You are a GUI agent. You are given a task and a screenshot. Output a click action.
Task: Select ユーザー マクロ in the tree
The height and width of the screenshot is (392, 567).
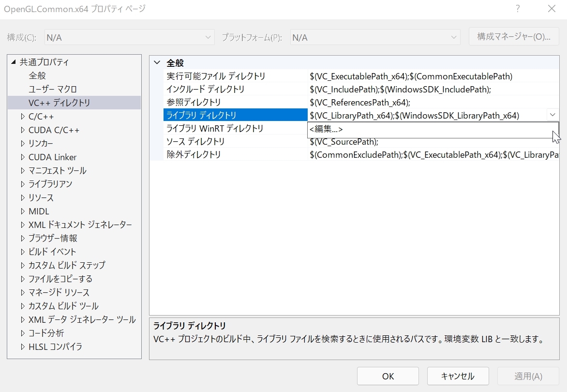pyautogui.click(x=52, y=89)
